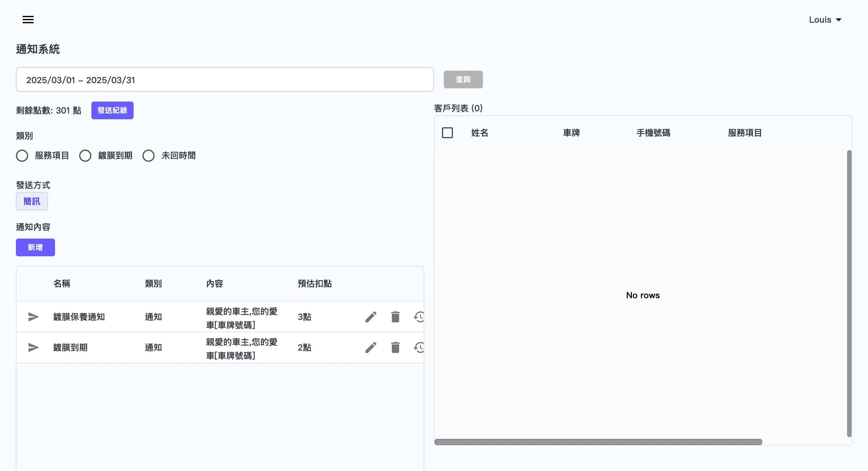Tick the select-all checkbox in the customer list
Image resolution: width=868 pixels, height=471 pixels.
(x=447, y=133)
